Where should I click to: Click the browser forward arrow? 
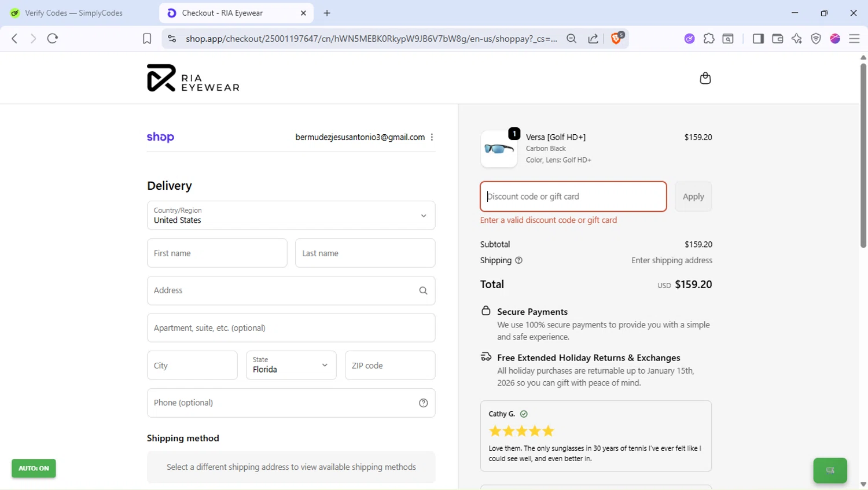pyautogui.click(x=33, y=39)
